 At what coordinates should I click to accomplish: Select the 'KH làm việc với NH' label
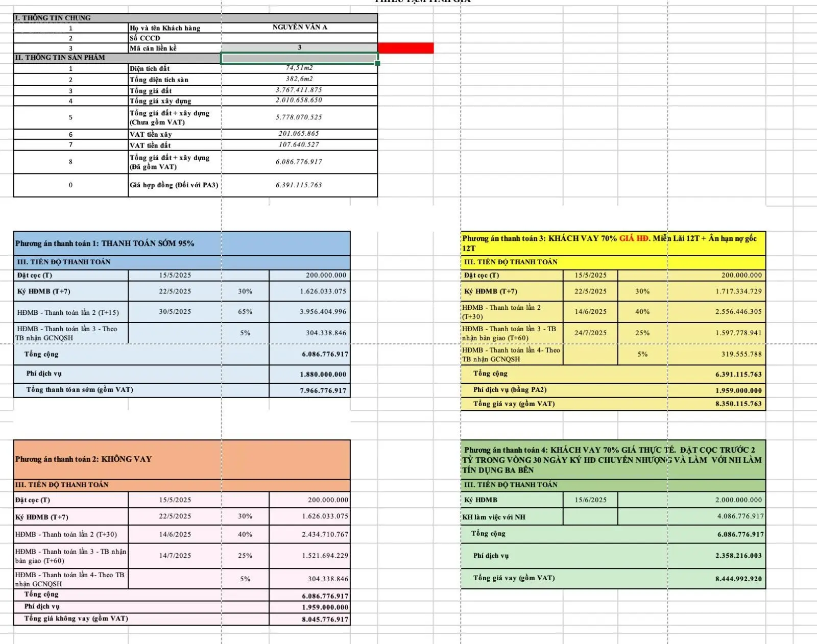[512, 517]
